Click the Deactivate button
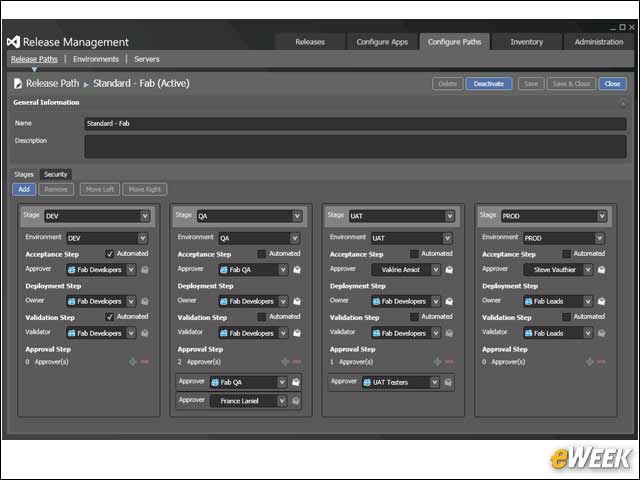The height and width of the screenshot is (480, 640). point(489,84)
